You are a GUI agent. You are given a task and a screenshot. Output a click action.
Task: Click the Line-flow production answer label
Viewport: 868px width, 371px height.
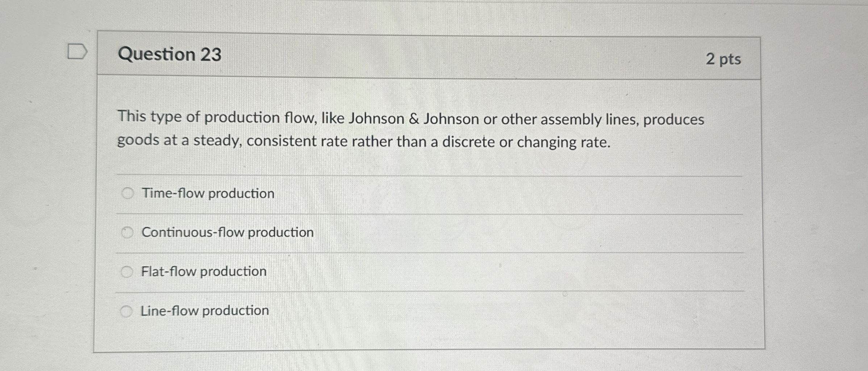click(205, 311)
